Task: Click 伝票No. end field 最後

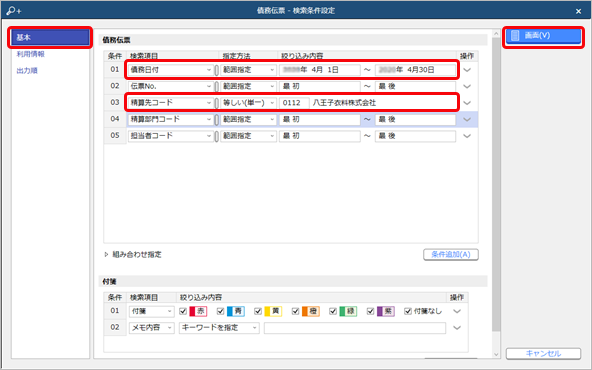Action: (x=415, y=86)
